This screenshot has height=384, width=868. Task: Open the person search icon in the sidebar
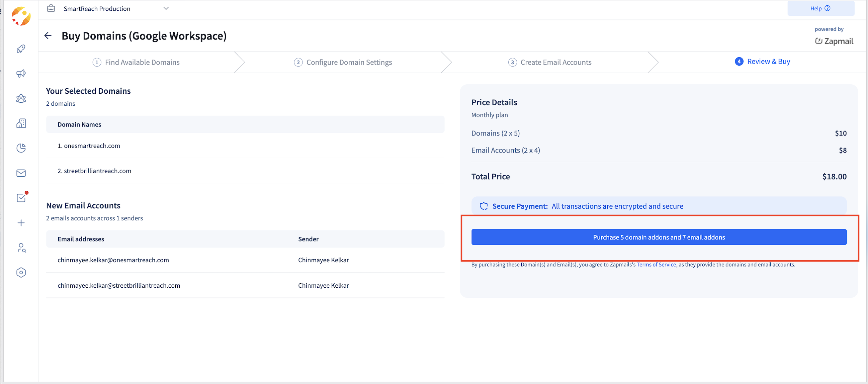point(21,248)
